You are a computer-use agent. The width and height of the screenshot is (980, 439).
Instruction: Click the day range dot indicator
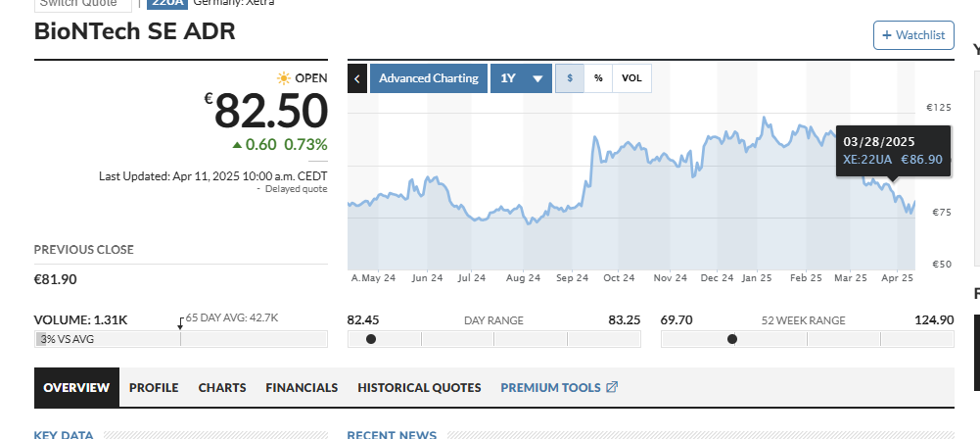[x=371, y=339]
